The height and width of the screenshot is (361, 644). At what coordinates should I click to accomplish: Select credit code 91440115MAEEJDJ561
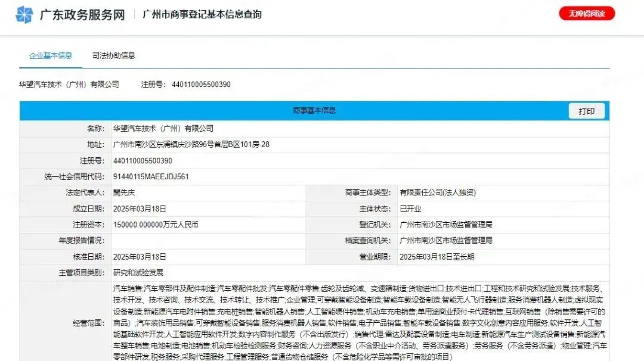(x=151, y=177)
